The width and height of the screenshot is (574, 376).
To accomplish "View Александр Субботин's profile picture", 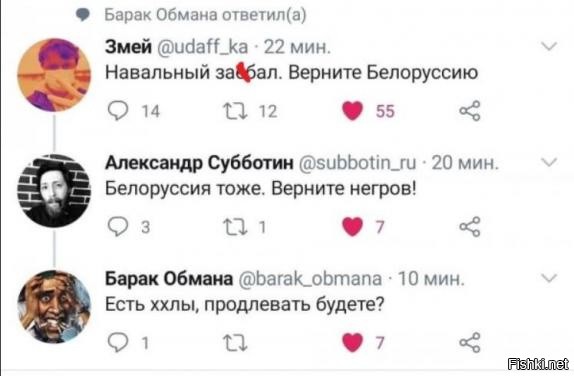I will (54, 191).
